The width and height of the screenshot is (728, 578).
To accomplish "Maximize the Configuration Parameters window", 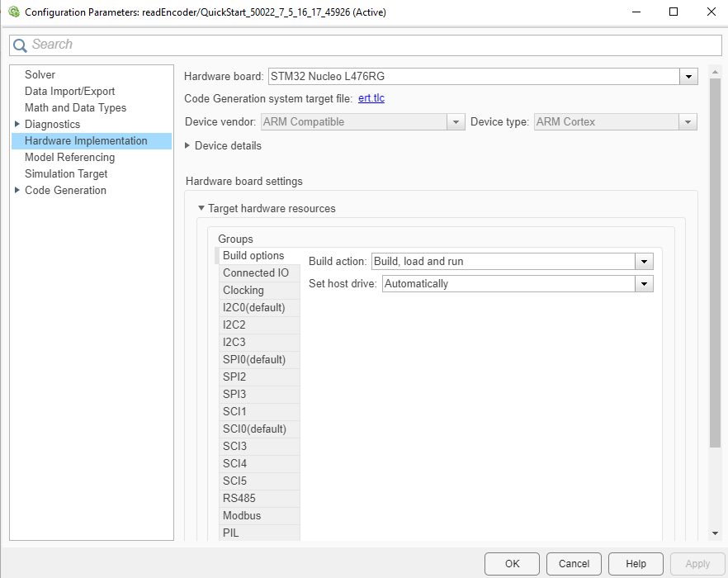I will [674, 12].
